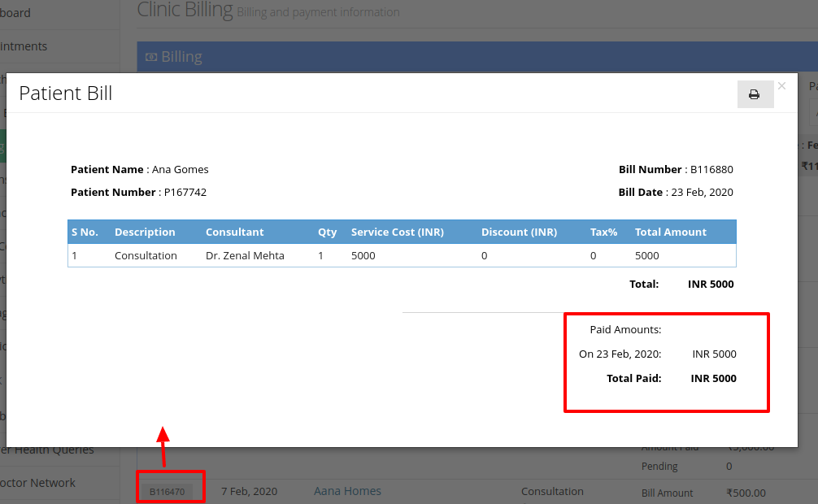818x504 pixels.
Task: Click the Consultant column header
Action: [234, 232]
